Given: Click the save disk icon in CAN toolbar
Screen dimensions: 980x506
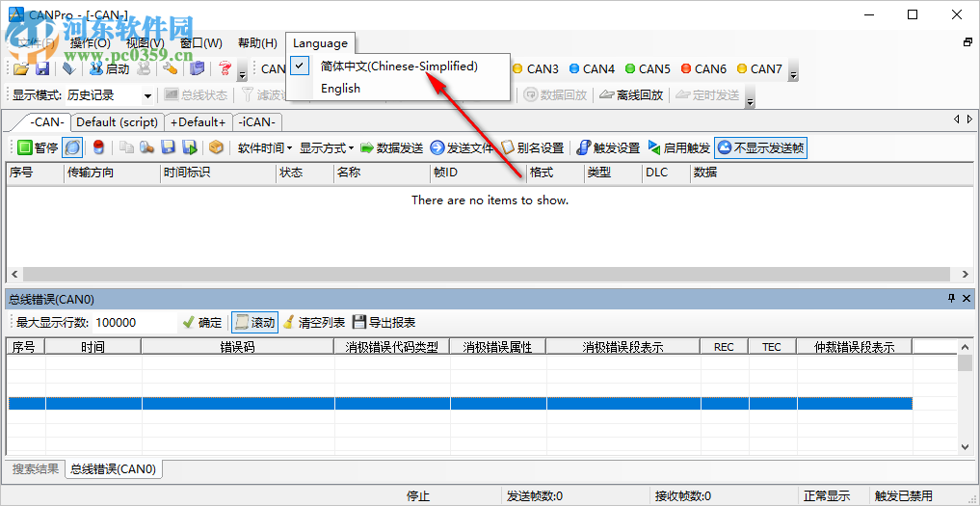Looking at the screenshot, I should coord(168,147).
